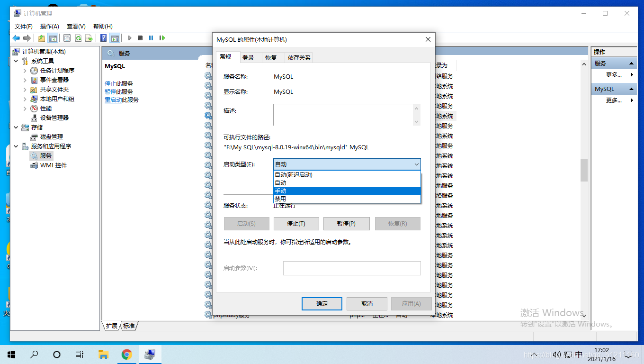Expand the 任务计划程序 node

(25, 70)
